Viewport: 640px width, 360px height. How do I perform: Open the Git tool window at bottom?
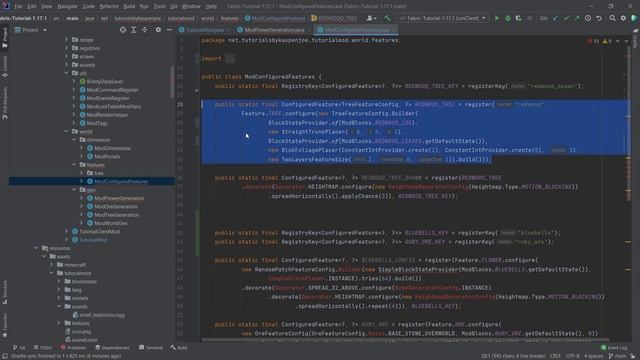[x=19, y=348]
